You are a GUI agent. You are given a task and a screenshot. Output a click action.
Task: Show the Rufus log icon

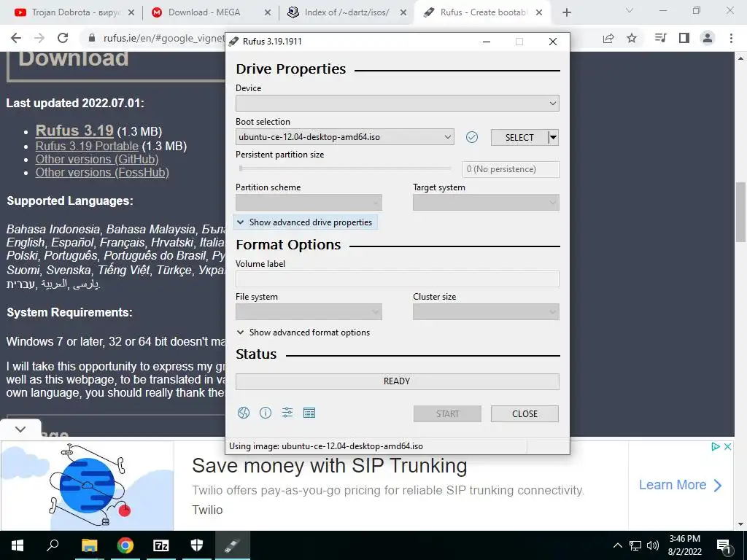pyautogui.click(x=309, y=413)
